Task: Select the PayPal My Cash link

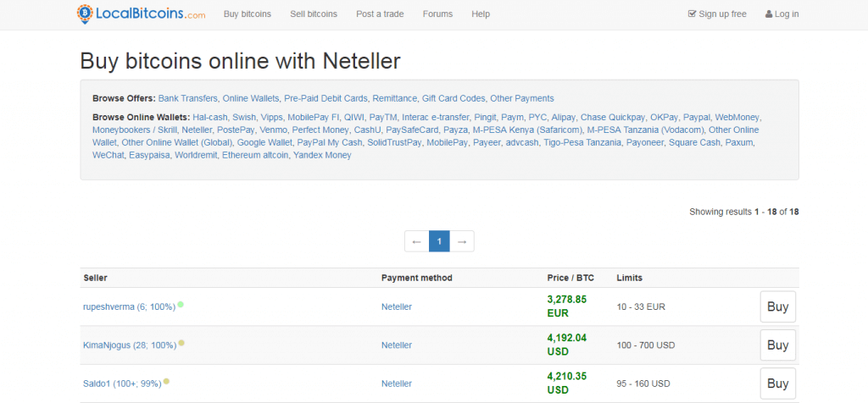Action: pos(330,142)
